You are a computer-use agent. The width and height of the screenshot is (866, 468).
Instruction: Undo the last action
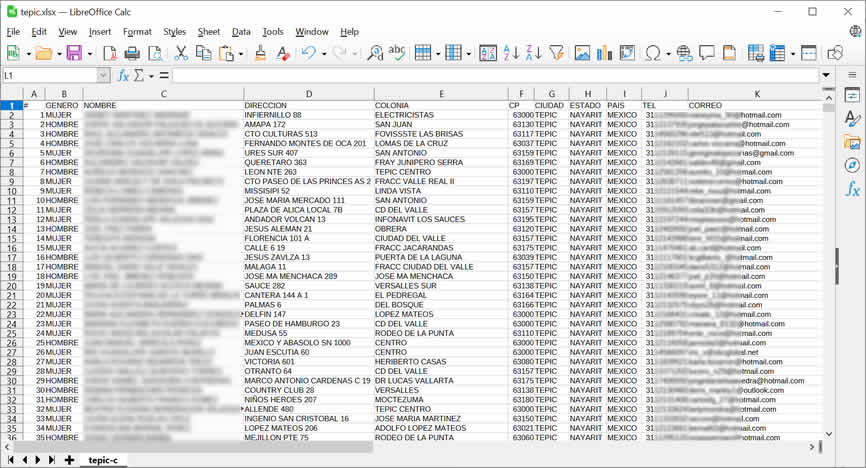click(x=309, y=53)
